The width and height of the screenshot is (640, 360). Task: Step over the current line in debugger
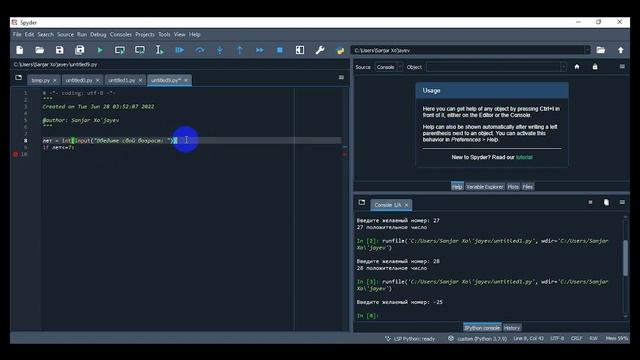(200, 50)
